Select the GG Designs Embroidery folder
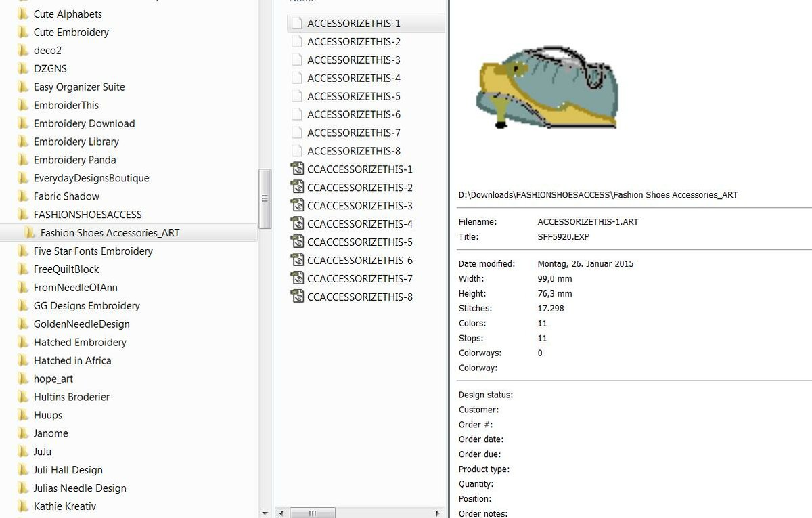This screenshot has height=518, width=812. (87, 306)
